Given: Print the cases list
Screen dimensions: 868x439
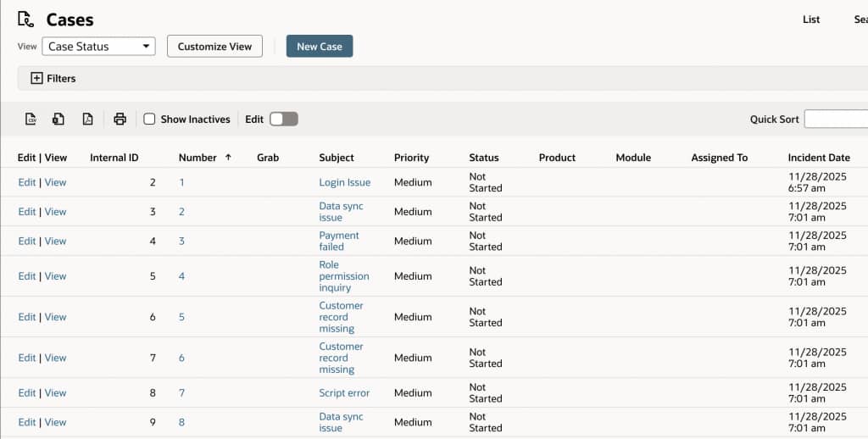Looking at the screenshot, I should 120,119.
